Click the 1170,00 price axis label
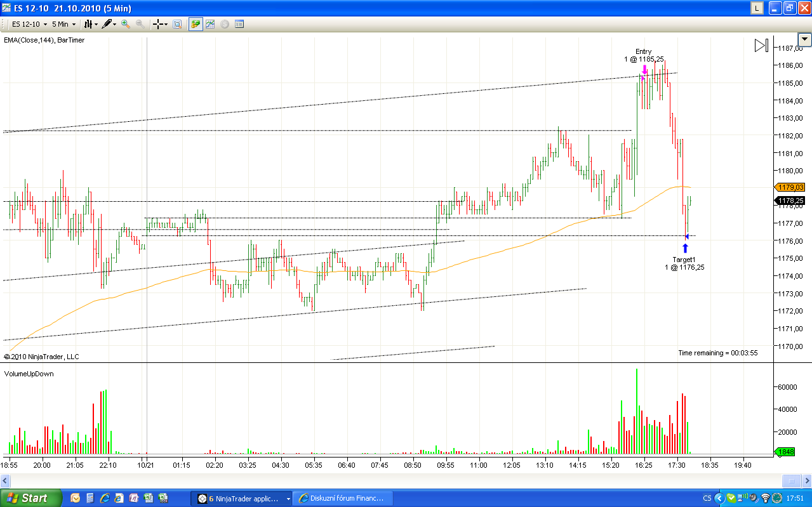This screenshot has height=507, width=812. coord(789,346)
